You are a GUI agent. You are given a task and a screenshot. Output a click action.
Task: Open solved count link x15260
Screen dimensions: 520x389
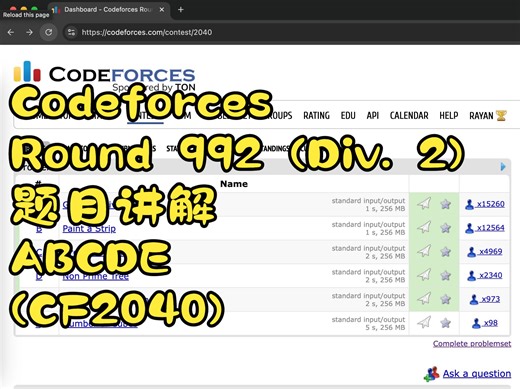tap(490, 204)
